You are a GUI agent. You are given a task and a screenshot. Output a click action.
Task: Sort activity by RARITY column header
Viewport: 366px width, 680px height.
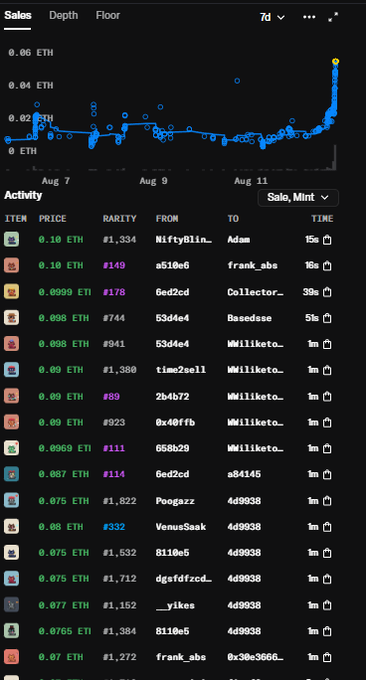click(x=119, y=219)
